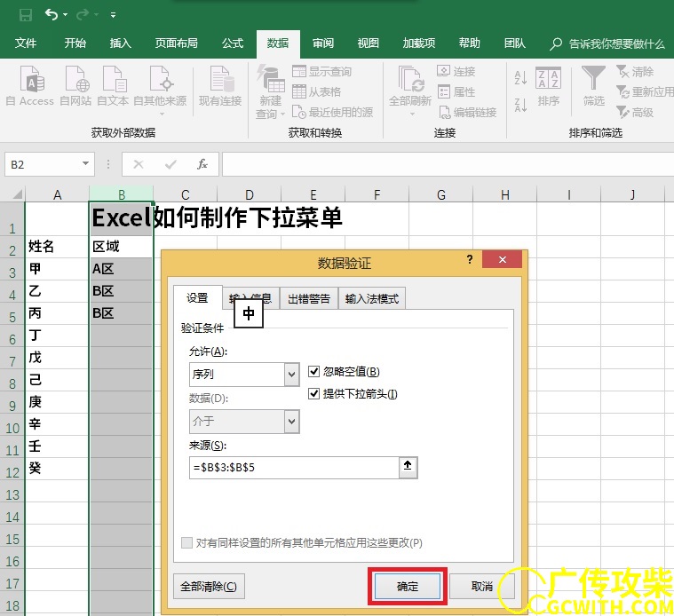
Task: Switch to Home (开始) ribbon tab
Action: click(75, 43)
